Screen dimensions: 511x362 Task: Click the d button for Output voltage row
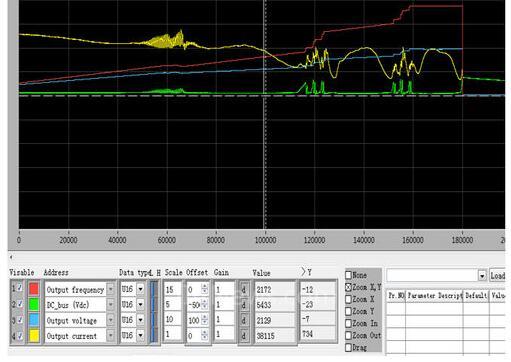pos(244,320)
